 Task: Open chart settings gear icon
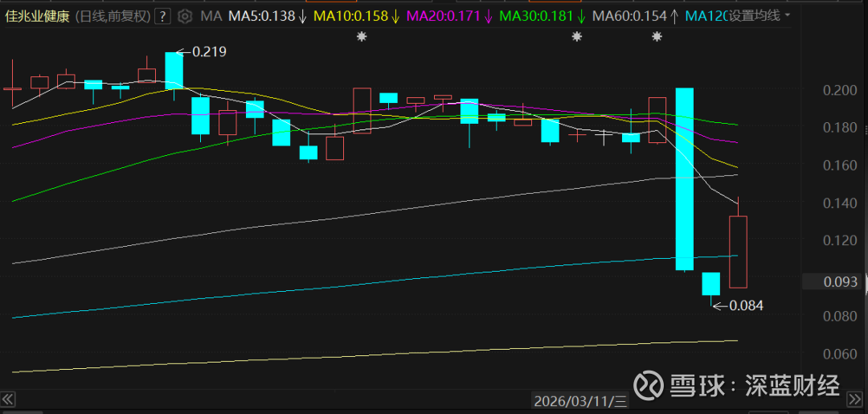(186, 15)
